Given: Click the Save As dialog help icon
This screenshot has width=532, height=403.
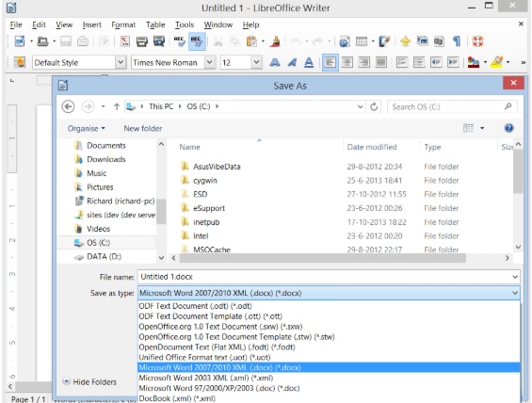Looking at the screenshot, I should coord(508,128).
